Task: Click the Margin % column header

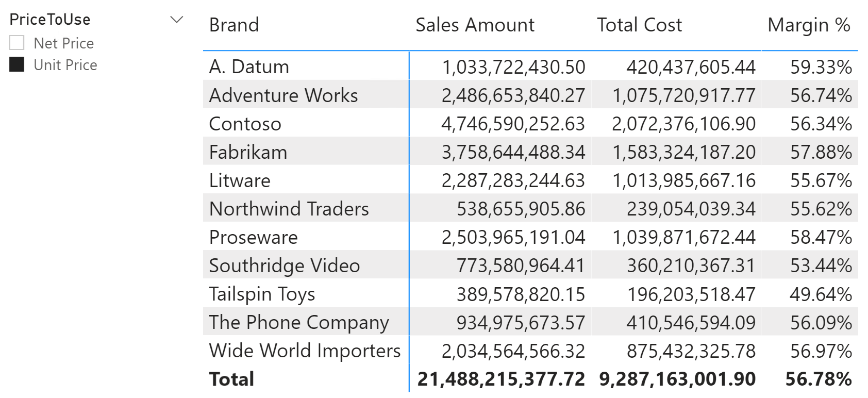Action: coord(808,25)
